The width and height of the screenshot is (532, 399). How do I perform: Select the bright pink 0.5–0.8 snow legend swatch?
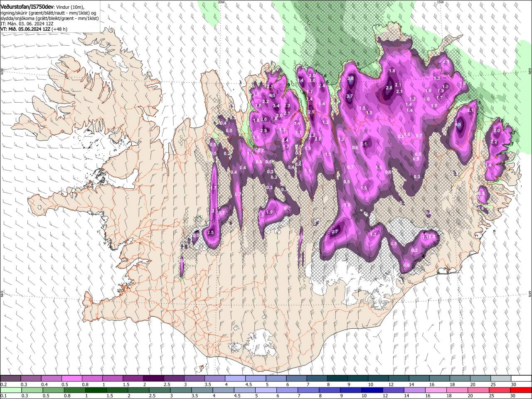click(71, 379)
